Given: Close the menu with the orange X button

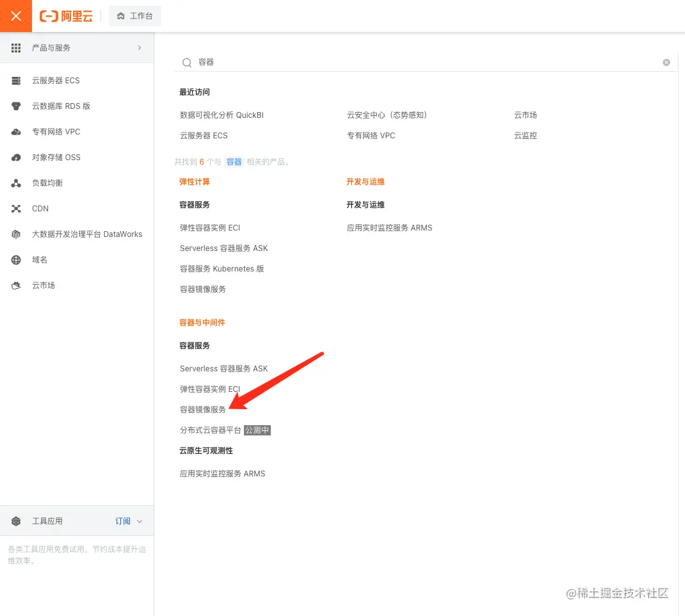Looking at the screenshot, I should coord(16,16).
